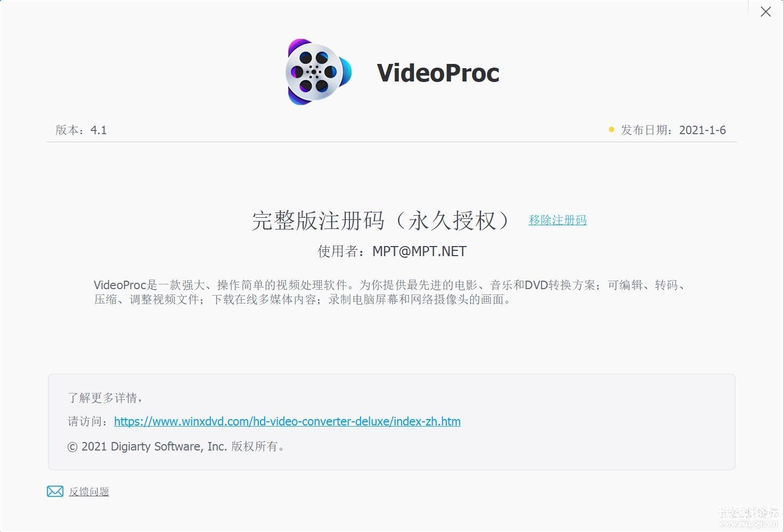This screenshot has height=532, width=783.
Task: Click the 请访问： label before the URL
Action: coord(90,422)
